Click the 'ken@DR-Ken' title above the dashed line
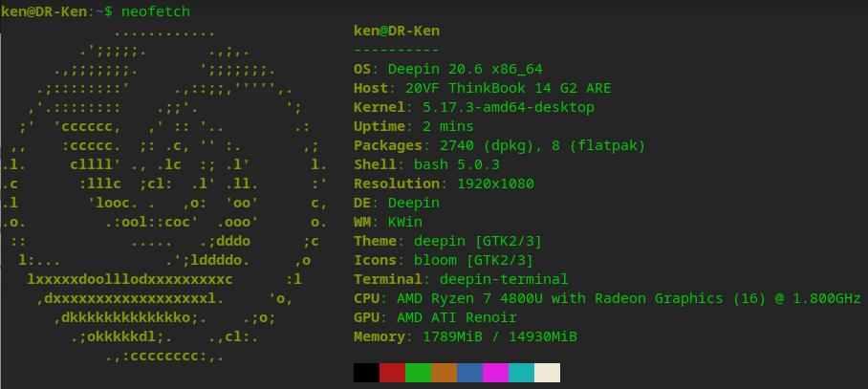 [x=397, y=31]
